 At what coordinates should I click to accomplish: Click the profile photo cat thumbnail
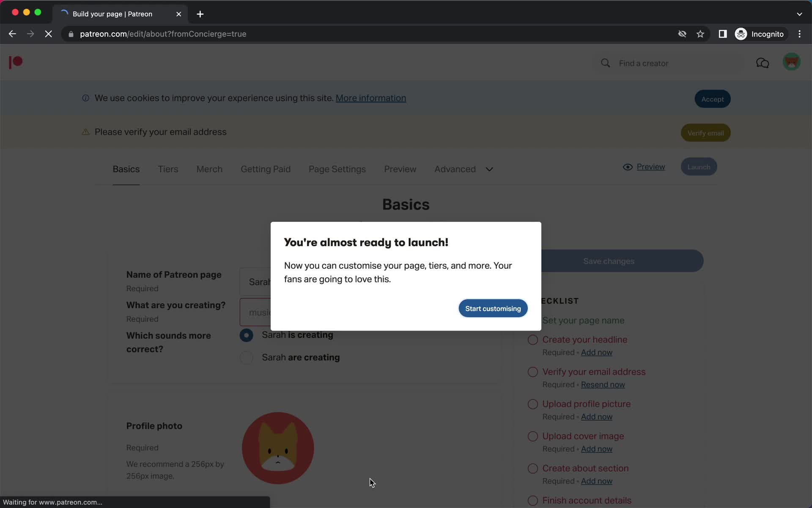coord(278,448)
